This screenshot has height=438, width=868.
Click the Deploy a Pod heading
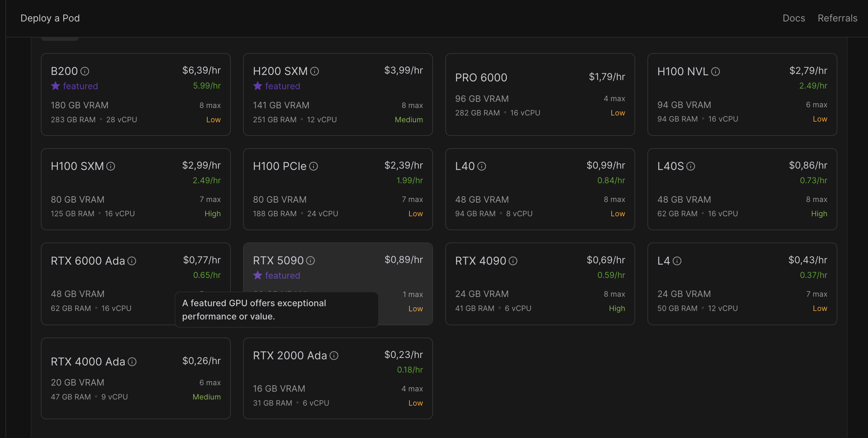[x=50, y=18]
